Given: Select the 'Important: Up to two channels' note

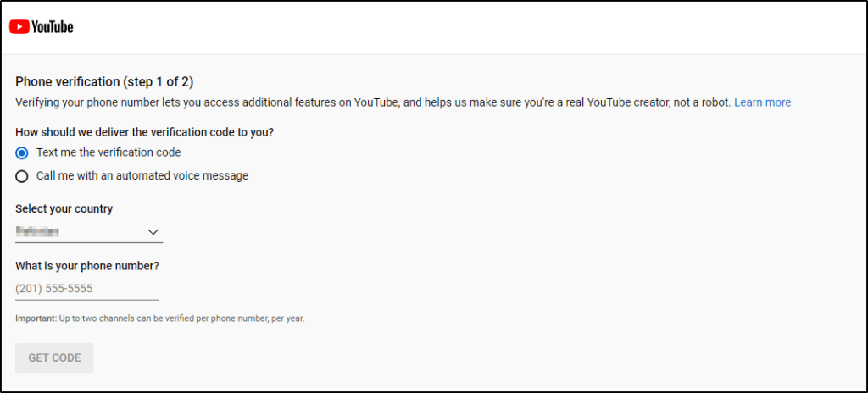Looking at the screenshot, I should (160, 318).
